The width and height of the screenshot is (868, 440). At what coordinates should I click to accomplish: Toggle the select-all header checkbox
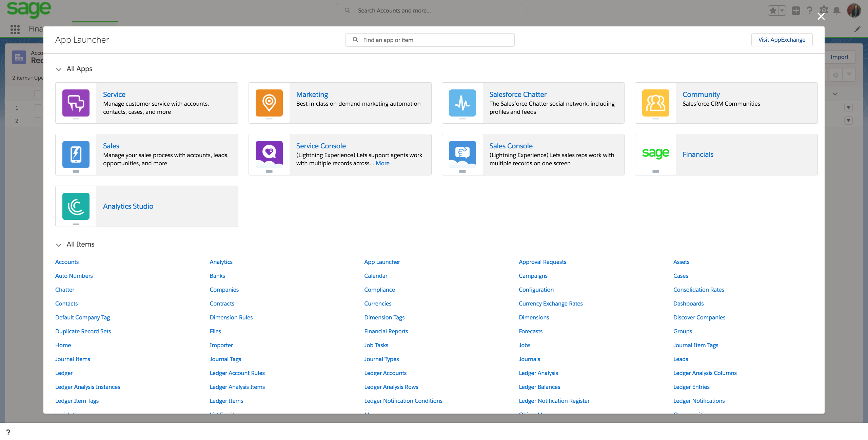coord(38,94)
